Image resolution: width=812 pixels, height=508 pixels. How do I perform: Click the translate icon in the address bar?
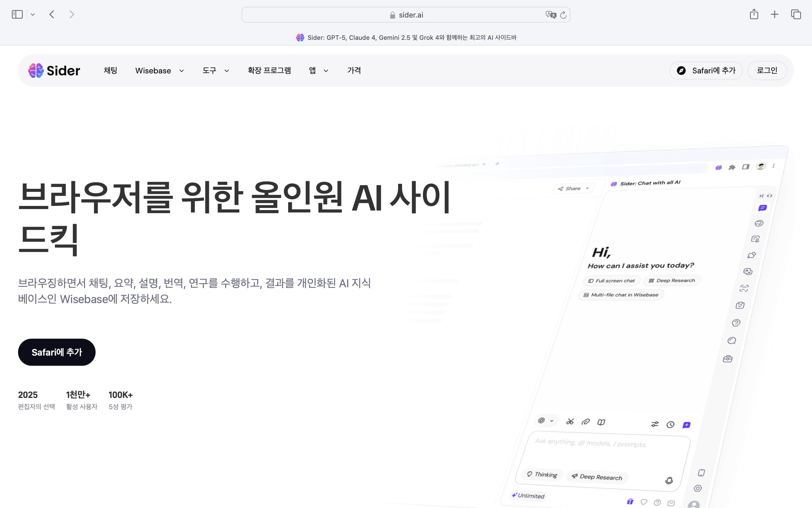click(x=551, y=15)
